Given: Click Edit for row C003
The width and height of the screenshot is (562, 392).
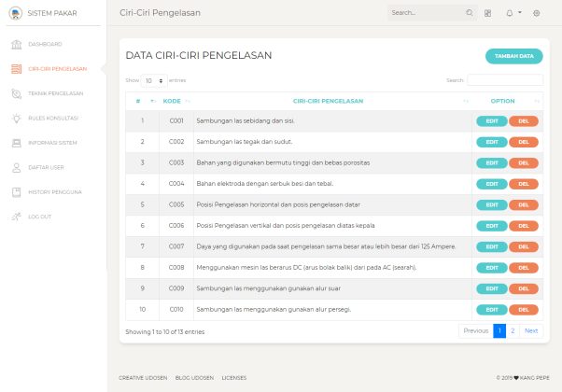Looking at the screenshot, I should tap(491, 162).
